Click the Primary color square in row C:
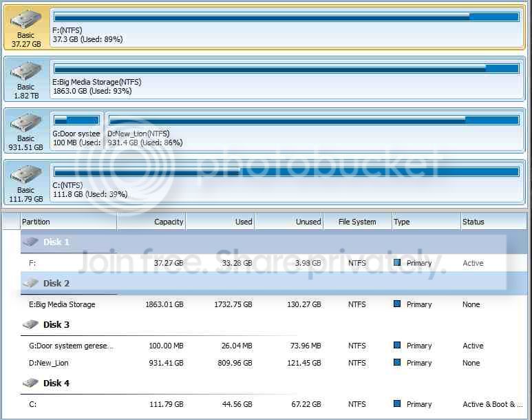 397,403
